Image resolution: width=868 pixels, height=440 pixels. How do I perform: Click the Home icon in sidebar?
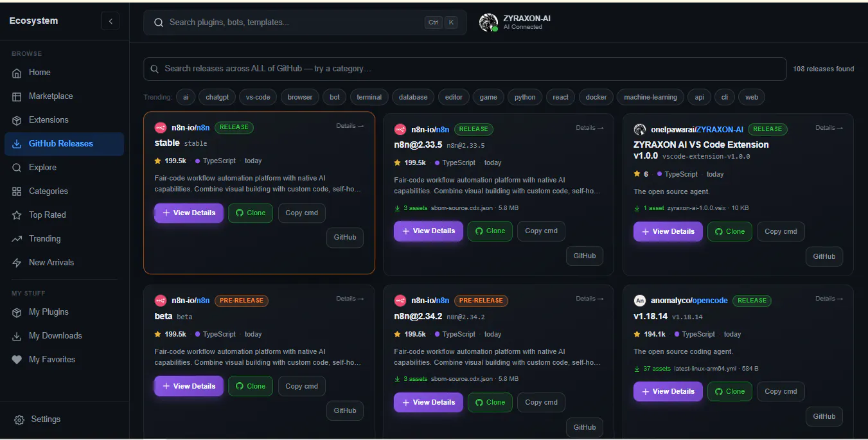pos(17,73)
